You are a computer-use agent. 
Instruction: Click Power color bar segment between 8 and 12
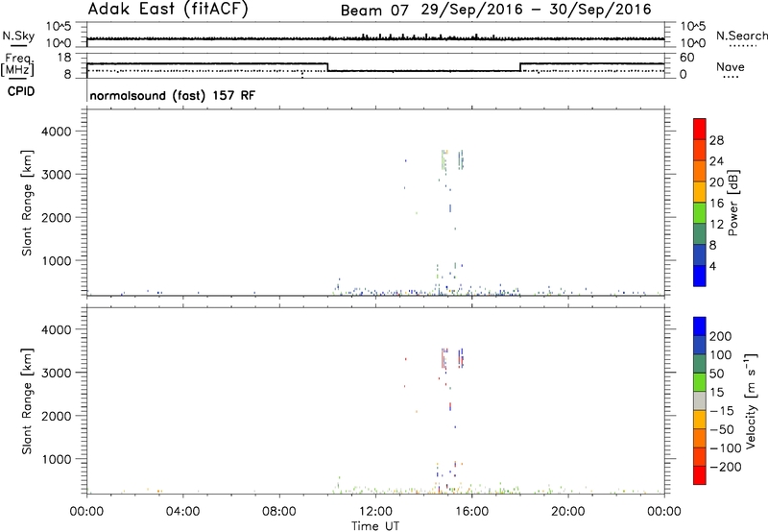point(700,234)
